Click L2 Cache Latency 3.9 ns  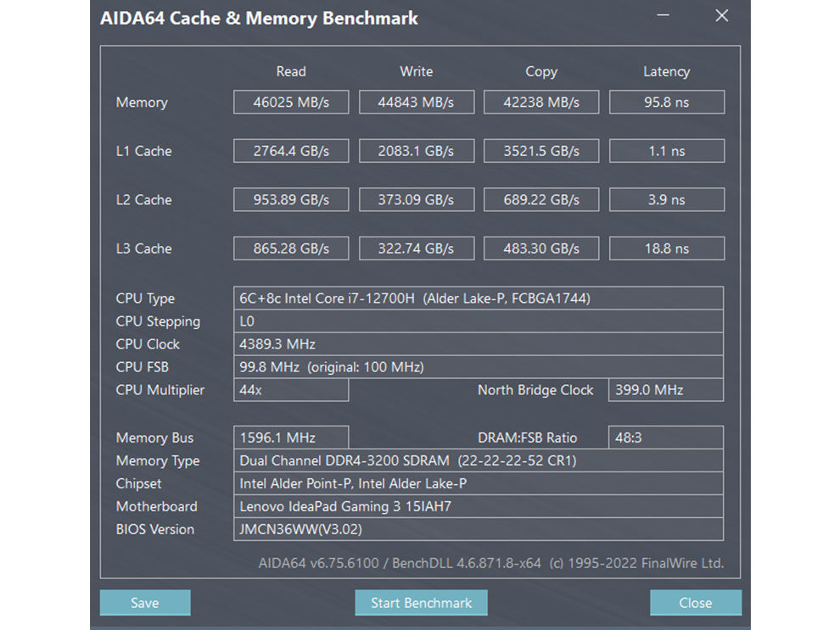click(666, 199)
